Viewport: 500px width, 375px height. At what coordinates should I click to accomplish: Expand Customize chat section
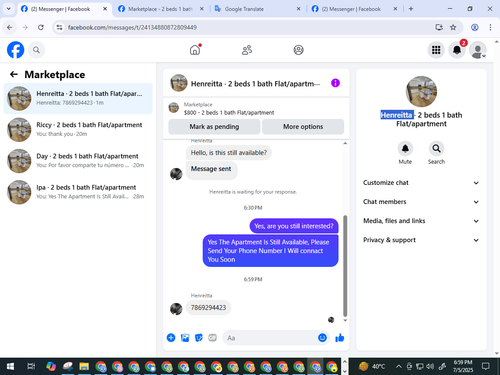tap(421, 183)
